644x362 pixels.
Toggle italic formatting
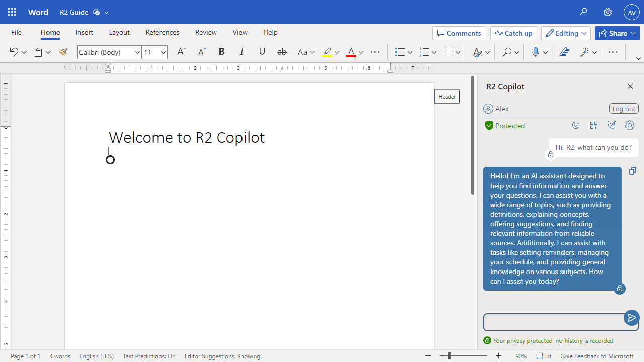pyautogui.click(x=242, y=52)
